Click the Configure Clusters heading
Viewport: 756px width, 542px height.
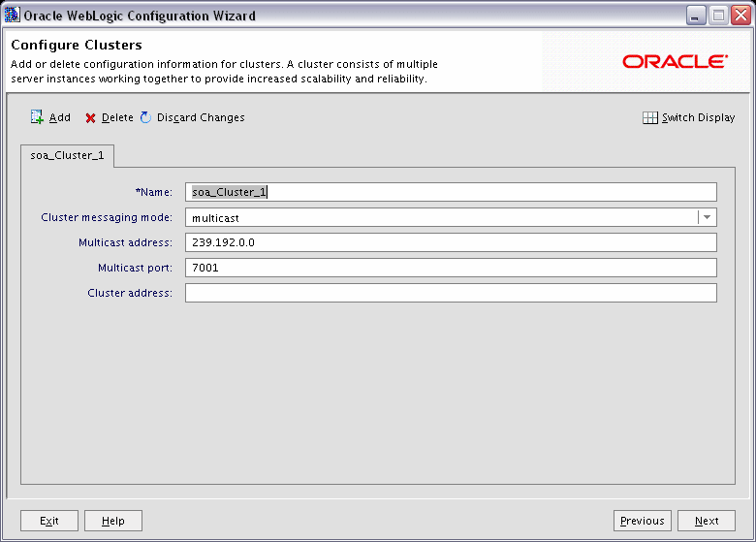tap(77, 45)
